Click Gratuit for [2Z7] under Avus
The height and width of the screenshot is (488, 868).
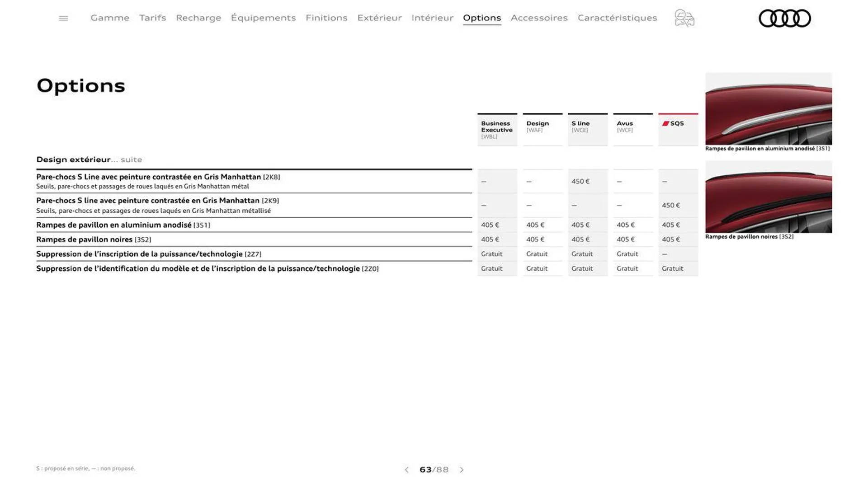coord(627,254)
